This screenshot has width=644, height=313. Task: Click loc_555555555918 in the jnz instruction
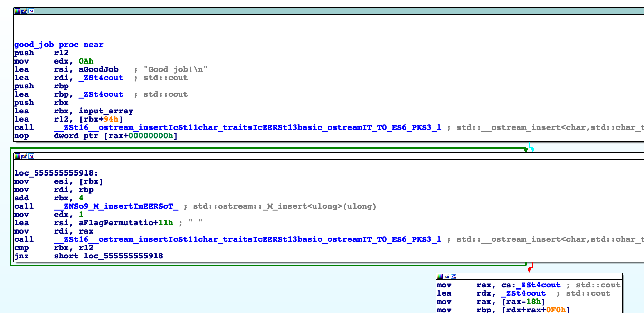click(x=123, y=256)
